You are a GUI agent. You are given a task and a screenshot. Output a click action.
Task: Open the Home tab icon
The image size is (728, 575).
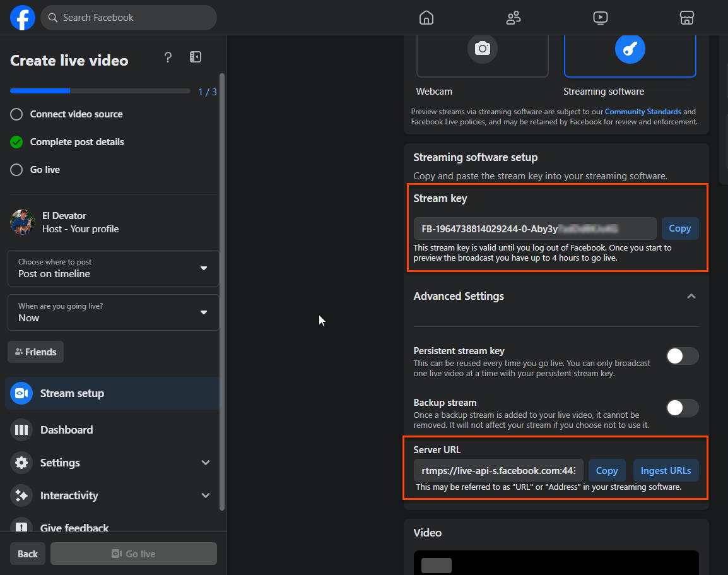coord(426,18)
